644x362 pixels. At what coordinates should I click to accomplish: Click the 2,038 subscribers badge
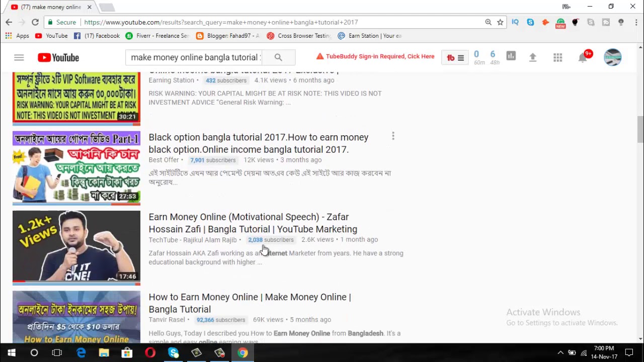click(x=271, y=240)
